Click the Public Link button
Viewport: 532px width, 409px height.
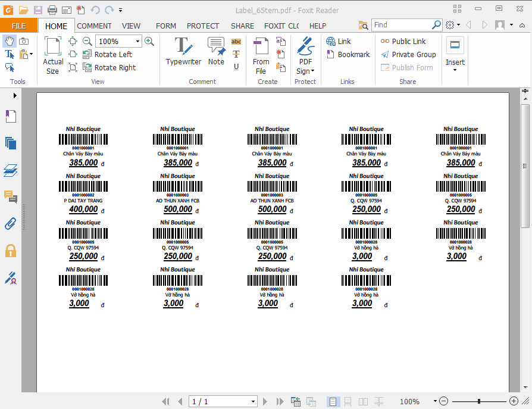402,41
